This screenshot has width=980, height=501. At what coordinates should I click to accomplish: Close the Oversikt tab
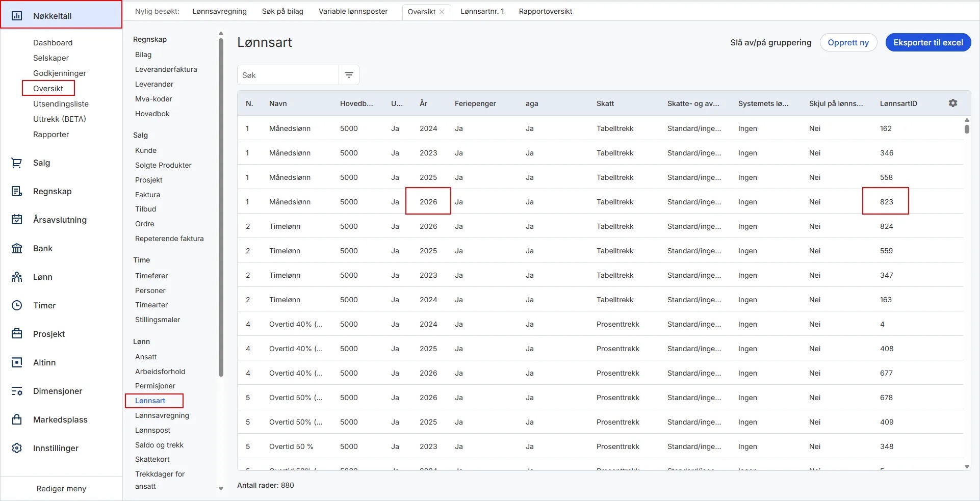(442, 12)
